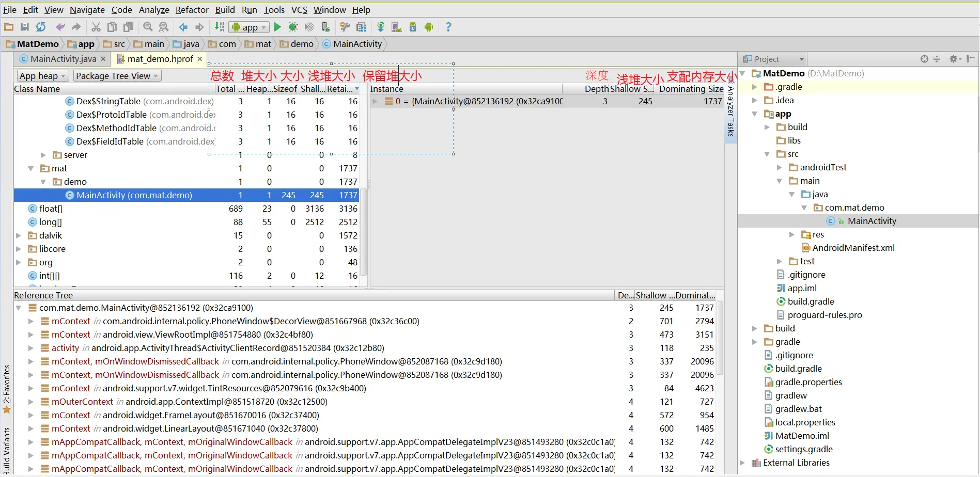The width and height of the screenshot is (980, 477).
Task: Close the MainActivity.java tab
Action: pos(103,59)
